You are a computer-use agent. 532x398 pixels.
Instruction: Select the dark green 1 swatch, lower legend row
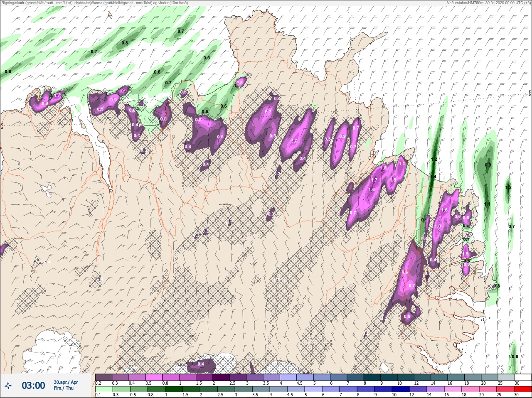pos(173,389)
